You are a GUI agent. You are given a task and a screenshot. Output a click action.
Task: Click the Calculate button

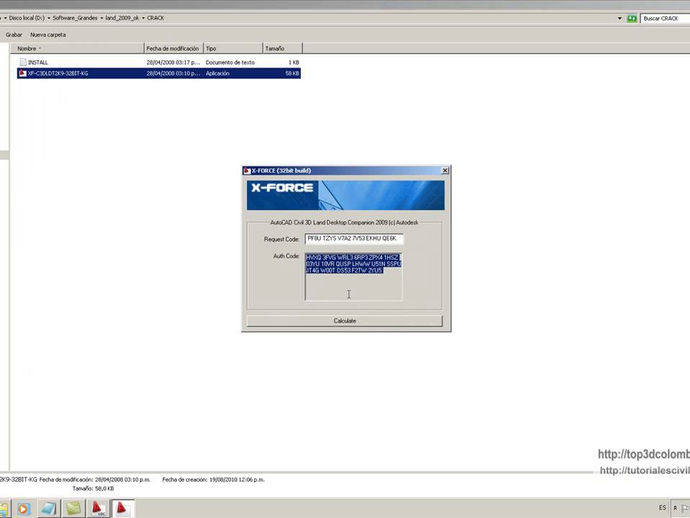pos(345,321)
